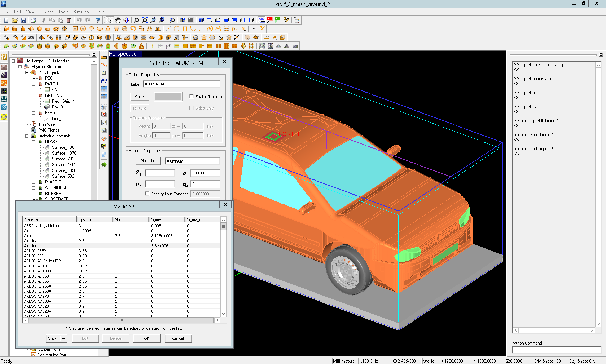Select the Line draw tool

click(168, 29)
